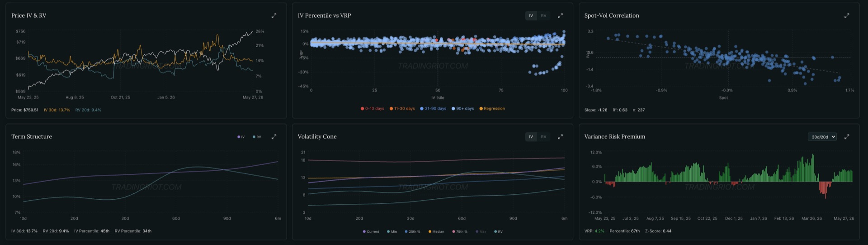Toggle the Current line in Volatility Cone legend
Screen dimensions: 868x245
click(x=371, y=231)
